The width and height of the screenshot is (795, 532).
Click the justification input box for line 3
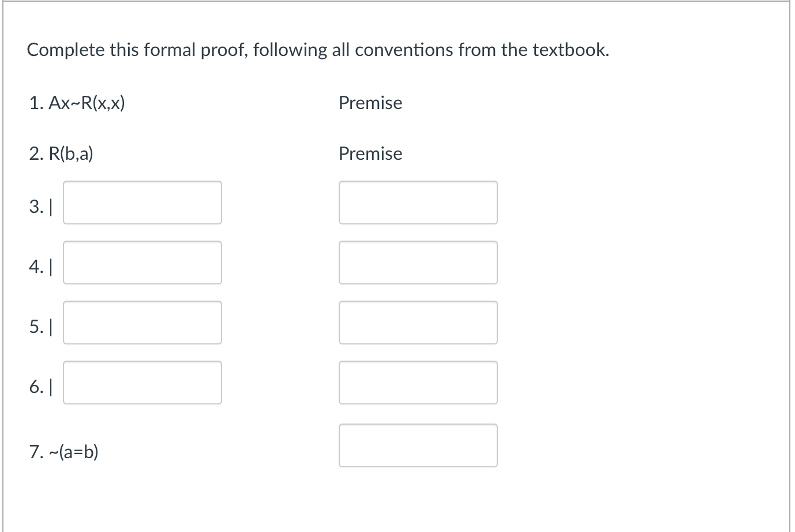coord(418,203)
